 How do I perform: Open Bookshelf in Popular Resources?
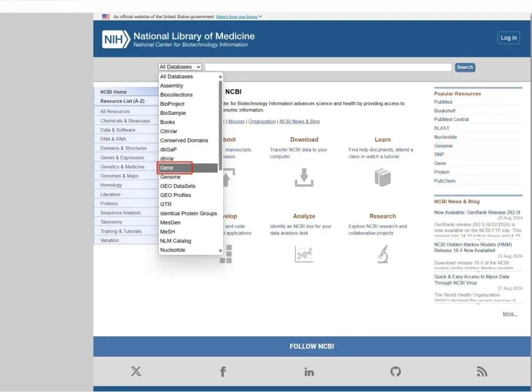tap(445, 110)
